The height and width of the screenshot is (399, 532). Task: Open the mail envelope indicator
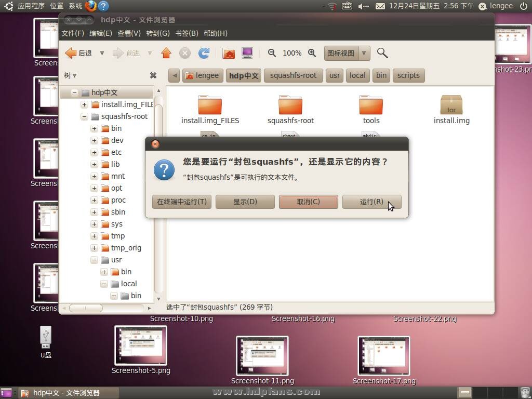(x=380, y=6)
